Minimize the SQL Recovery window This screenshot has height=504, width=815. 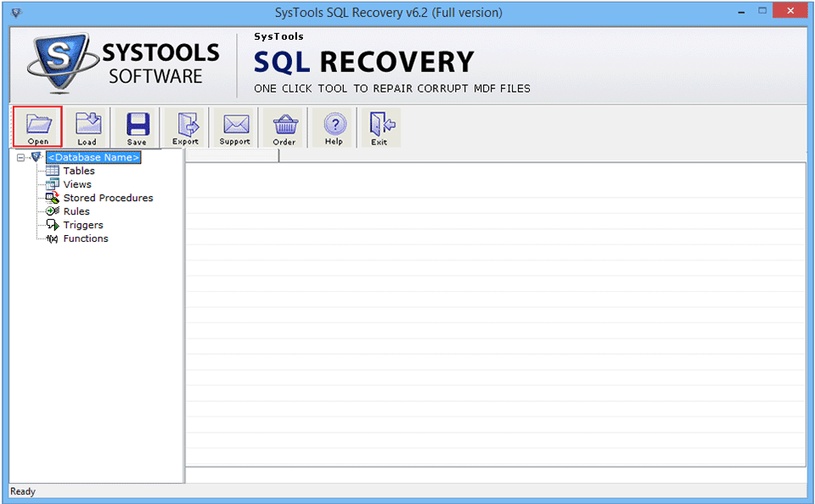[x=741, y=11]
